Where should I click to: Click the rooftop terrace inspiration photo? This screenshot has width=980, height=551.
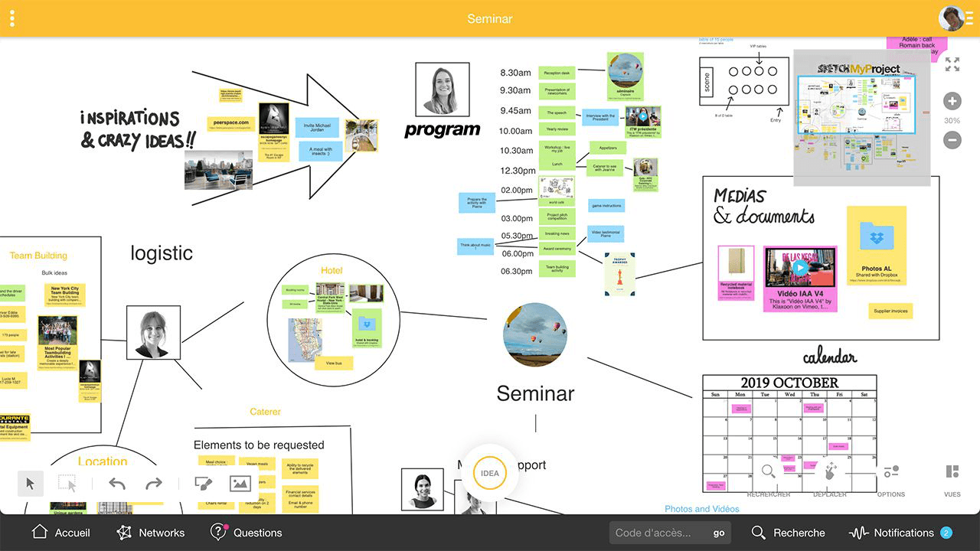(x=218, y=170)
